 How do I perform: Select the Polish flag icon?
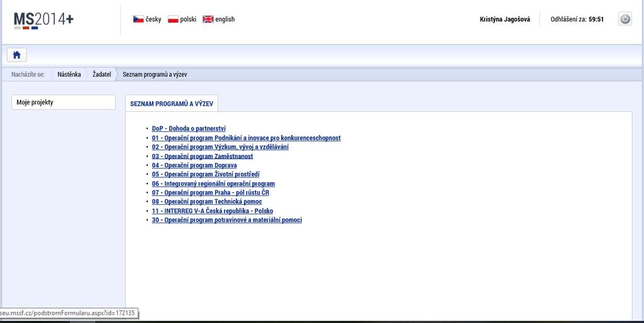click(173, 19)
